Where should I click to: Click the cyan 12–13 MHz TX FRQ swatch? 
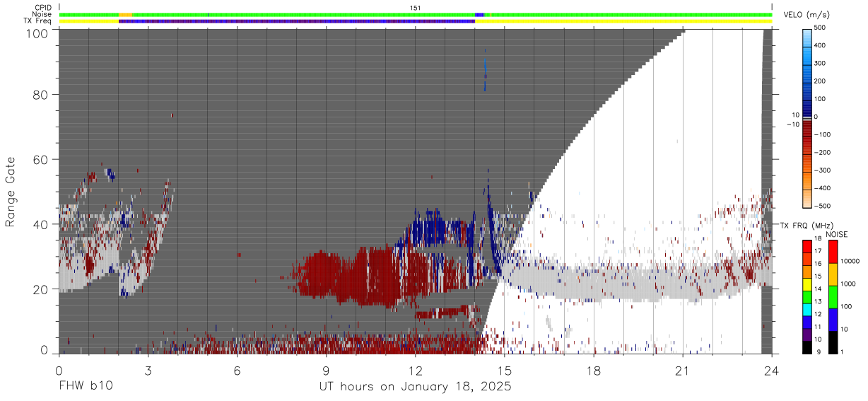click(807, 310)
